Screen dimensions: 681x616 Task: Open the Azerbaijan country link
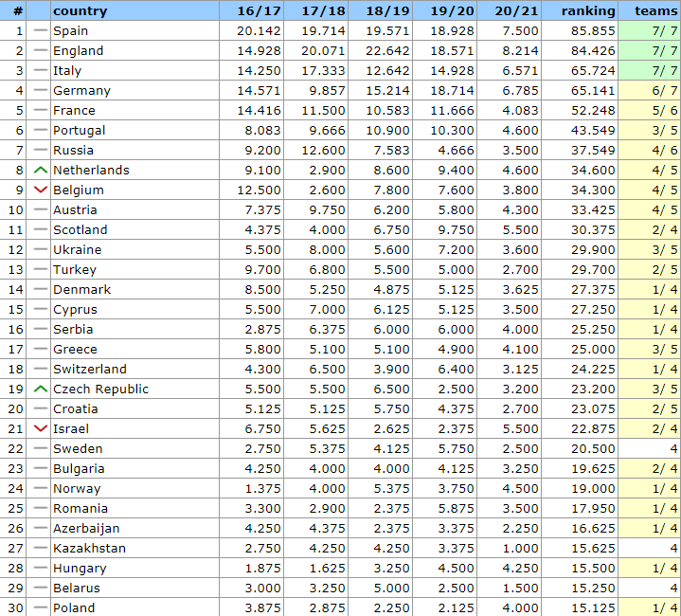(86, 529)
